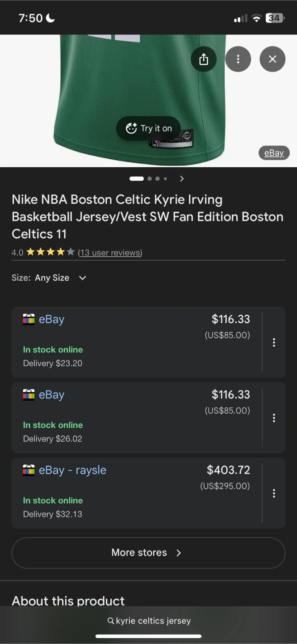Open the eBay source label on image
The width and height of the screenshot is (297, 644).
click(274, 153)
